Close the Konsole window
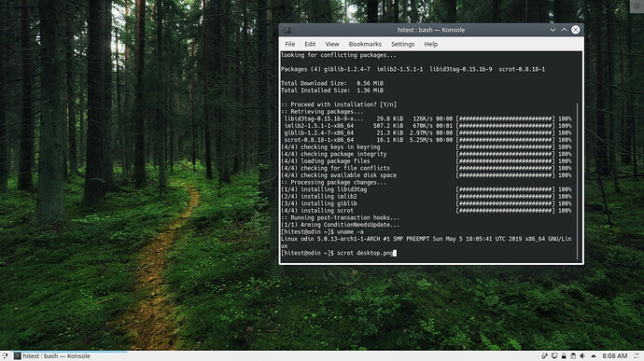The image size is (644, 361). (x=576, y=30)
